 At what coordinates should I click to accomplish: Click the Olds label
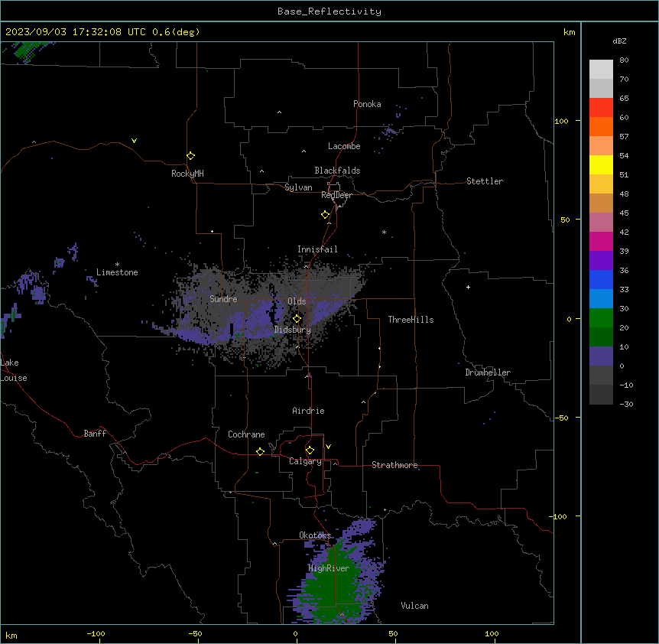tap(297, 301)
